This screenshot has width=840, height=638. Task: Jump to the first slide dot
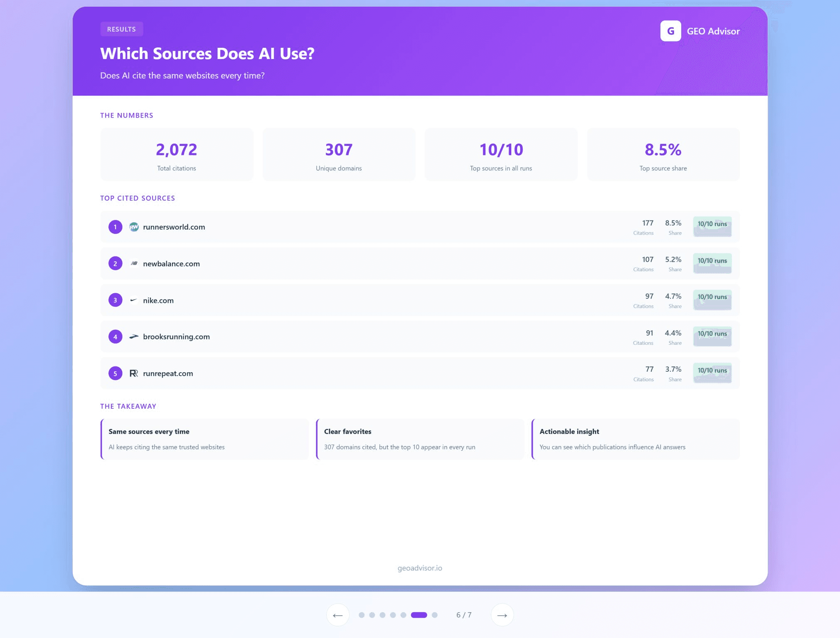tap(362, 615)
